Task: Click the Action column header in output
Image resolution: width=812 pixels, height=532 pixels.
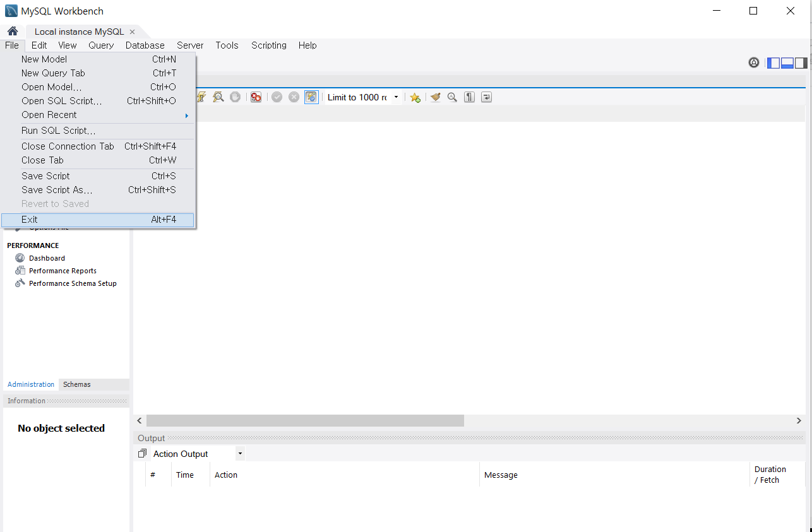Action: pyautogui.click(x=344, y=475)
